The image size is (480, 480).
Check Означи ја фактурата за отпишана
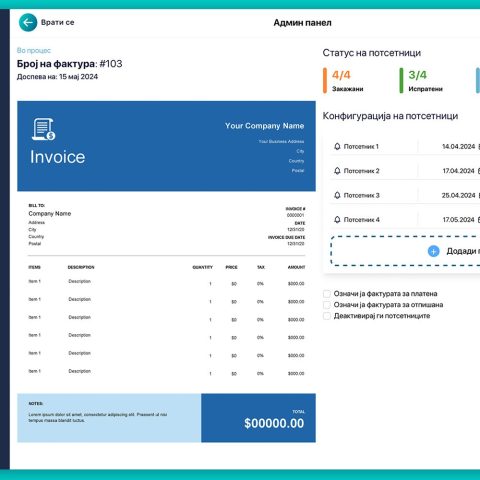pos(327,305)
